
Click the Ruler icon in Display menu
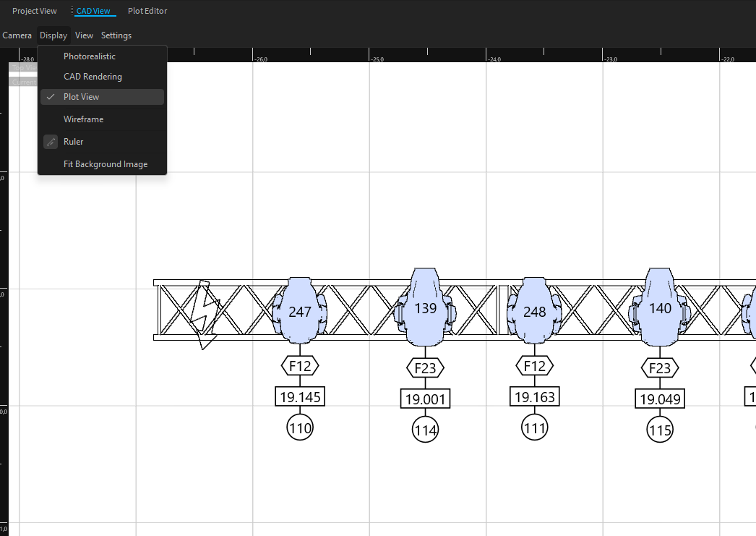click(51, 142)
